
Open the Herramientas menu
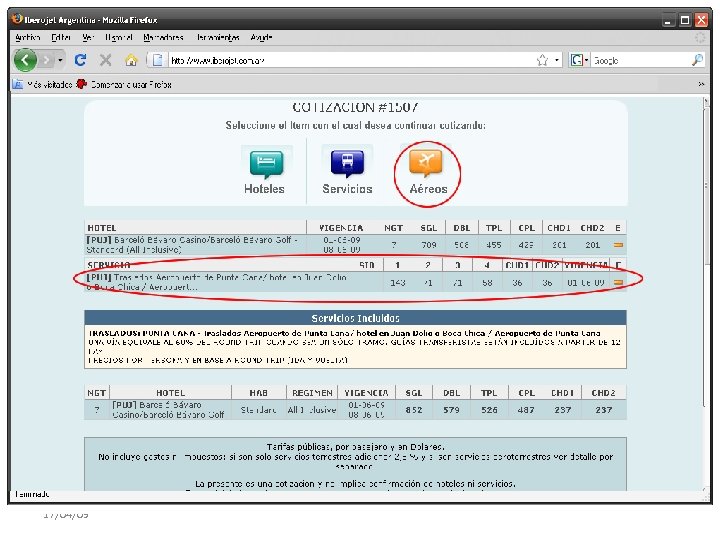coord(218,38)
